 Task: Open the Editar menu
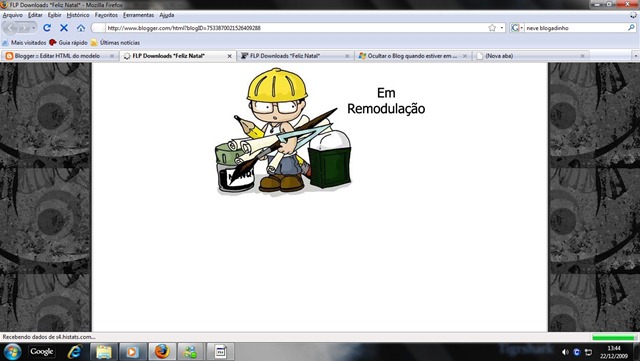click(x=35, y=15)
